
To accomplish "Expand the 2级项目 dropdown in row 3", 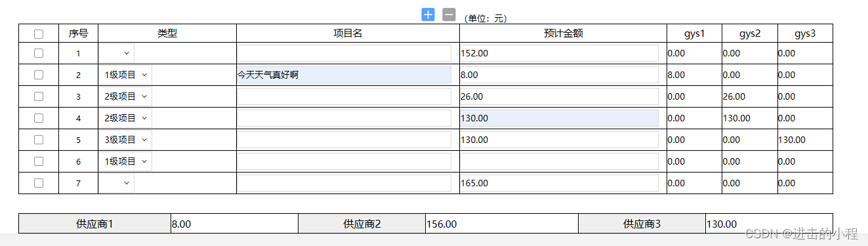I will [x=126, y=96].
